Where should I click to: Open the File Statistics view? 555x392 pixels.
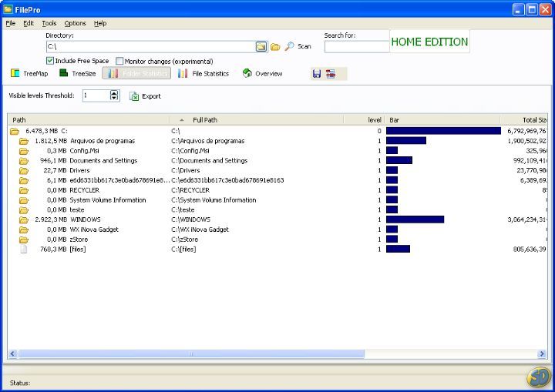(203, 73)
